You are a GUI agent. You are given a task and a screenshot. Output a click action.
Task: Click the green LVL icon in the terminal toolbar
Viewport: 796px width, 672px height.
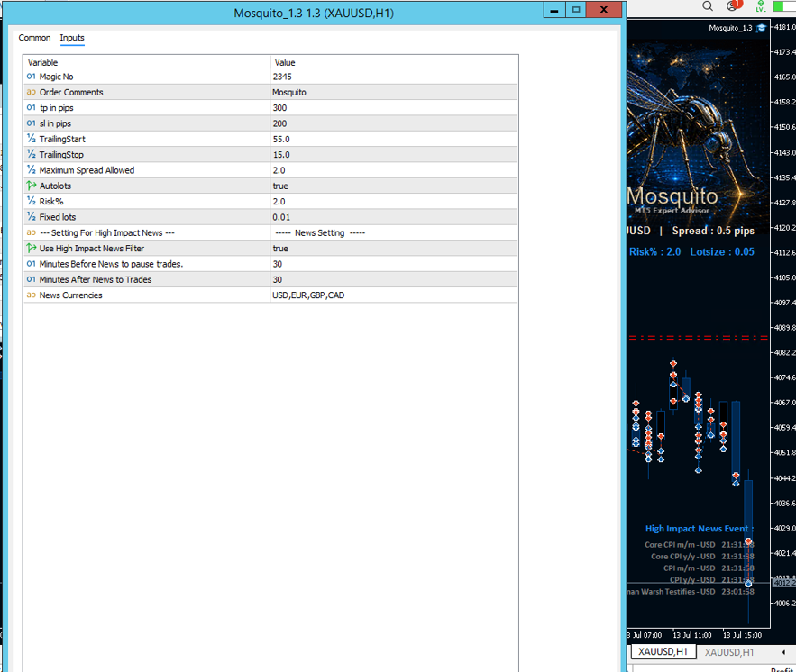click(x=761, y=6)
